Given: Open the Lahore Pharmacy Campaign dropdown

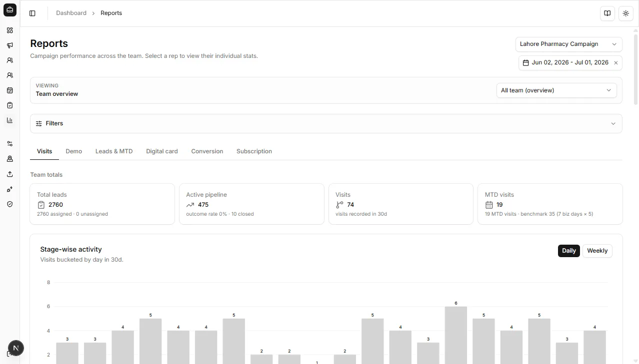Looking at the screenshot, I should (x=569, y=44).
